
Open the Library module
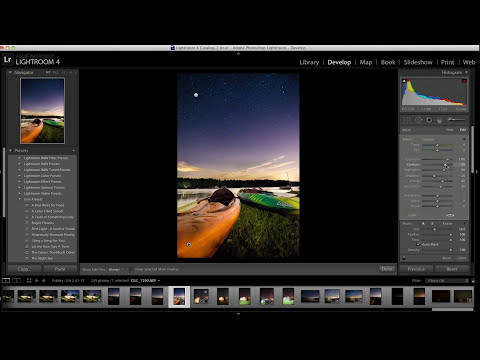click(309, 62)
